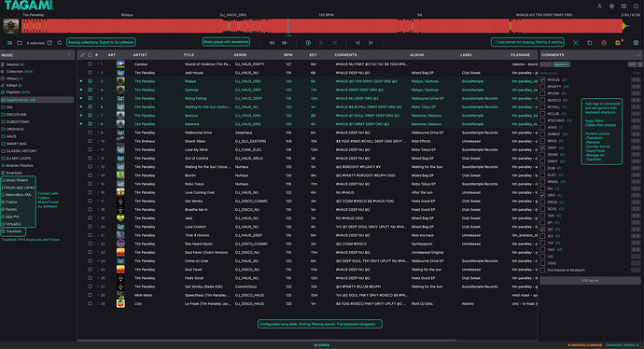Viewport: 644px width, 349px height.
Task: Check the Purchased at Beatport tag checkbox
Action: (x=542, y=271)
